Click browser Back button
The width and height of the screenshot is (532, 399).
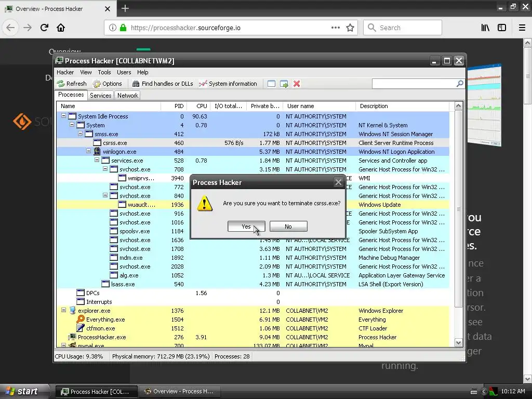click(10, 28)
